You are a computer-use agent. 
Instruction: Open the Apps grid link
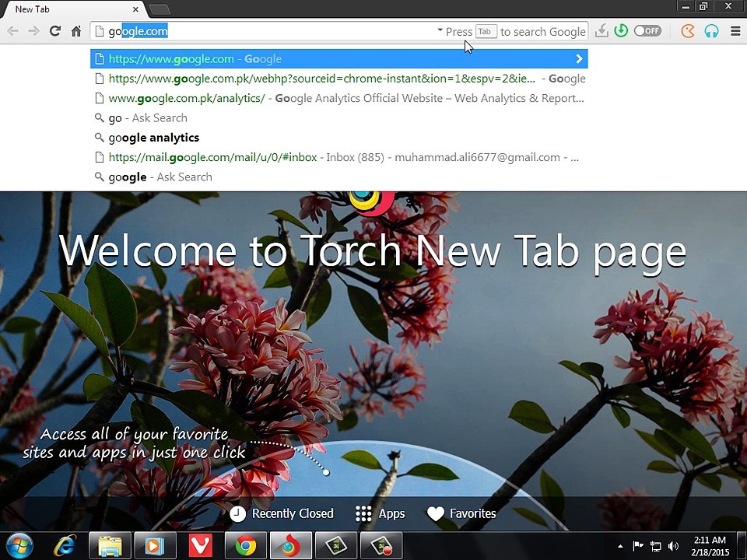pos(381,513)
